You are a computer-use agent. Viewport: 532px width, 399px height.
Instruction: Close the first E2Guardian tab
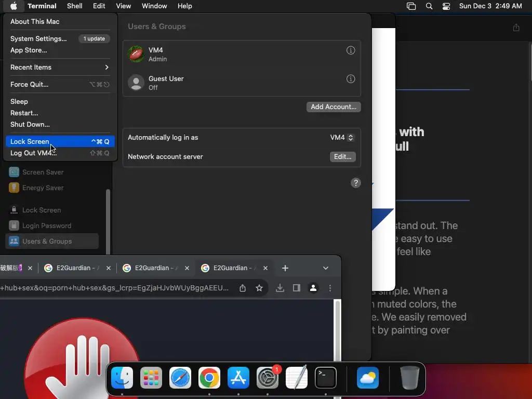(x=108, y=268)
